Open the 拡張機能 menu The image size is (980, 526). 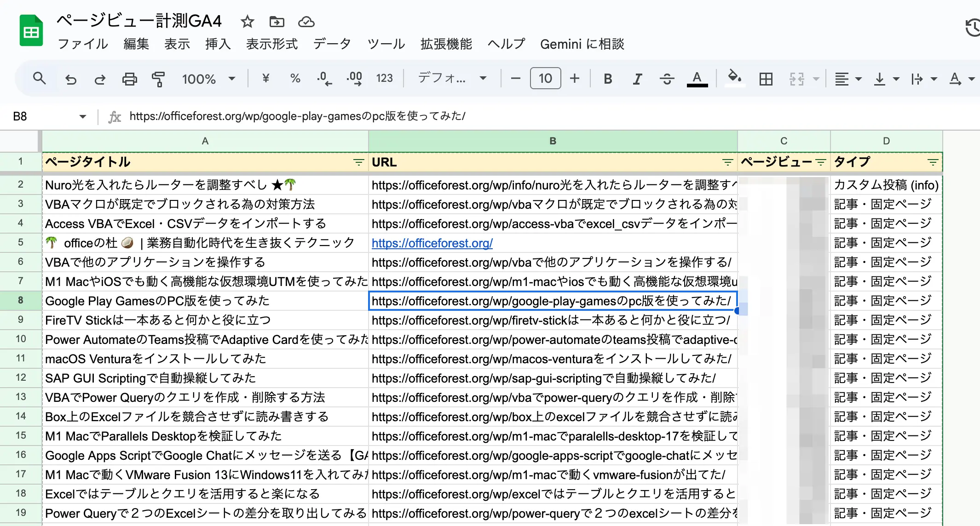[x=446, y=44]
